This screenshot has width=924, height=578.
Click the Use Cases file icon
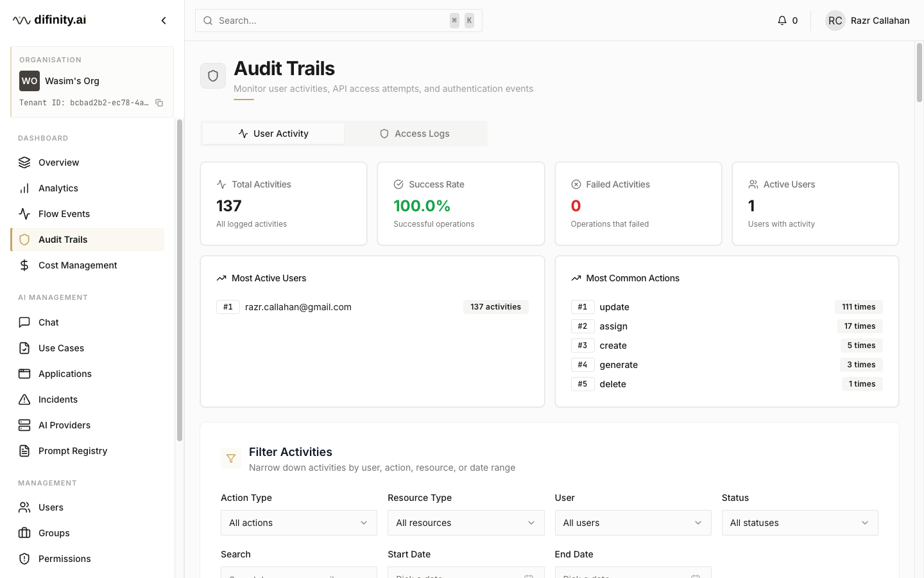point(24,348)
